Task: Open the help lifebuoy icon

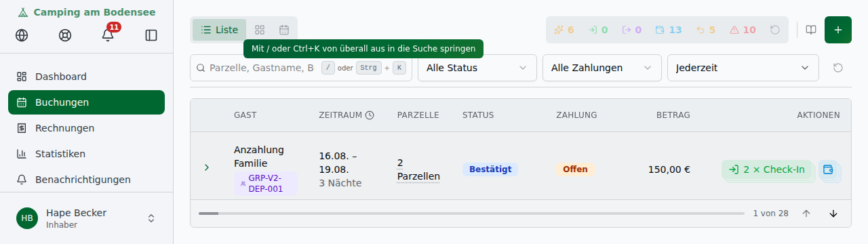Action: [x=65, y=35]
